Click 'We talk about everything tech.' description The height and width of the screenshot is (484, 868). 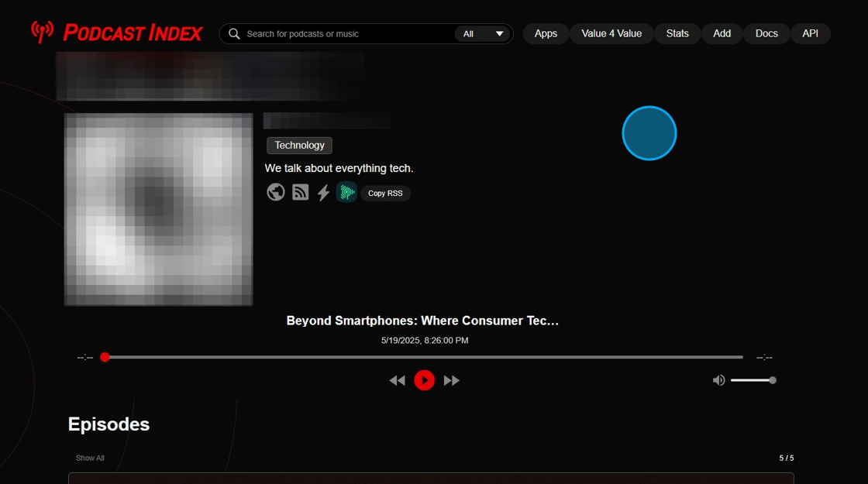[339, 168]
